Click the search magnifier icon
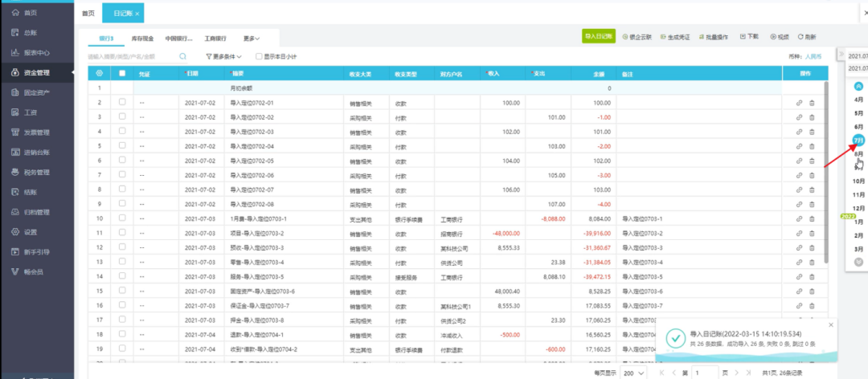868x379 pixels. point(183,57)
